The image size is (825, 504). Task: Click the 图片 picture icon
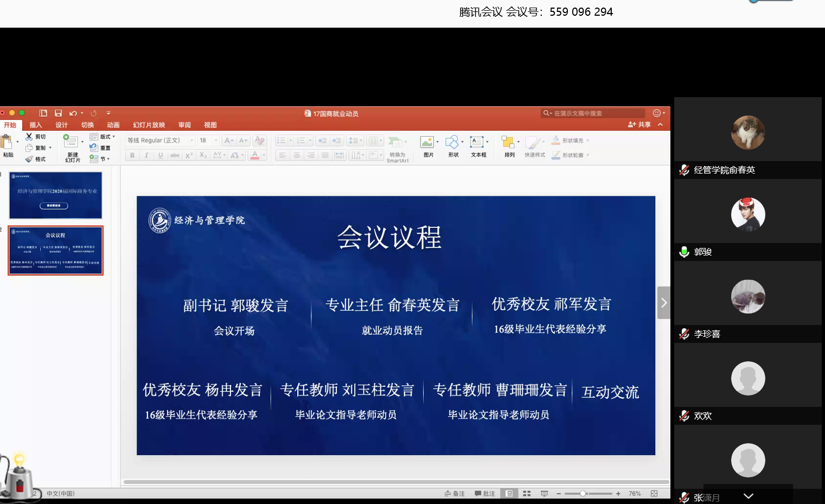pos(427,143)
